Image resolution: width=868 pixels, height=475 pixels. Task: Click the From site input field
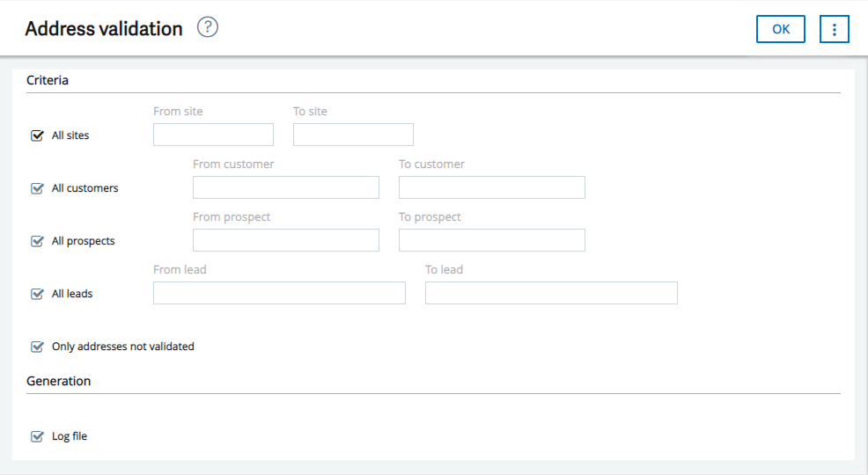coord(213,135)
